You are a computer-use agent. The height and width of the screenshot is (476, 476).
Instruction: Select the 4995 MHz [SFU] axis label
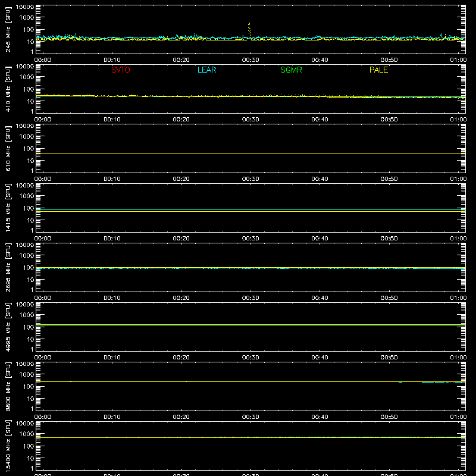tap(8, 327)
